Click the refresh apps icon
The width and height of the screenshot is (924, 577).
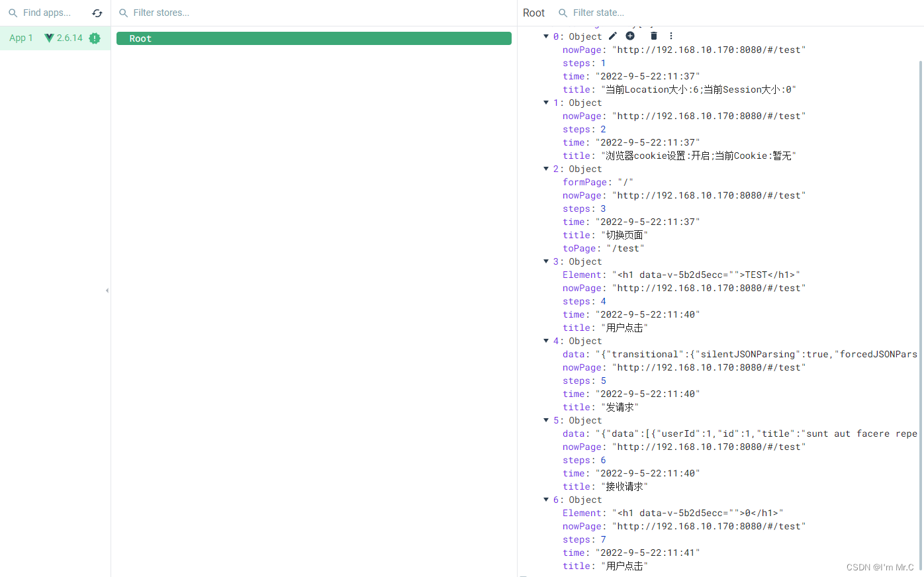(x=97, y=13)
